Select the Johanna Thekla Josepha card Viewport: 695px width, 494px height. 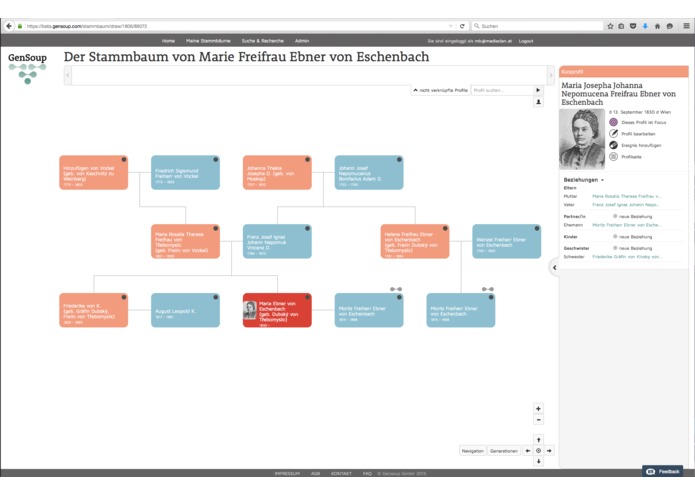point(277,173)
